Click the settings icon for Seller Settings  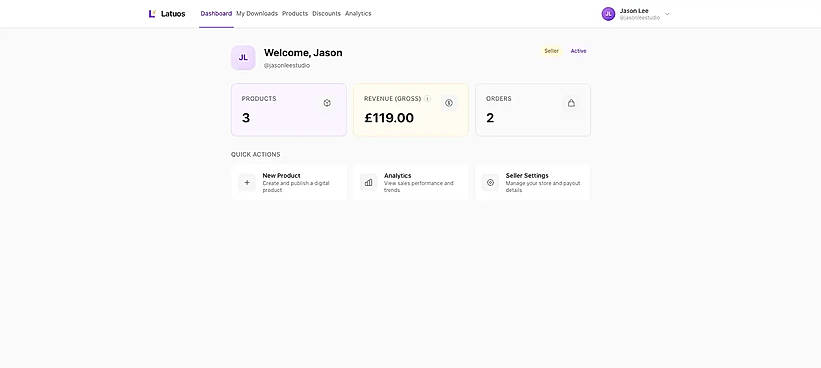coord(490,183)
